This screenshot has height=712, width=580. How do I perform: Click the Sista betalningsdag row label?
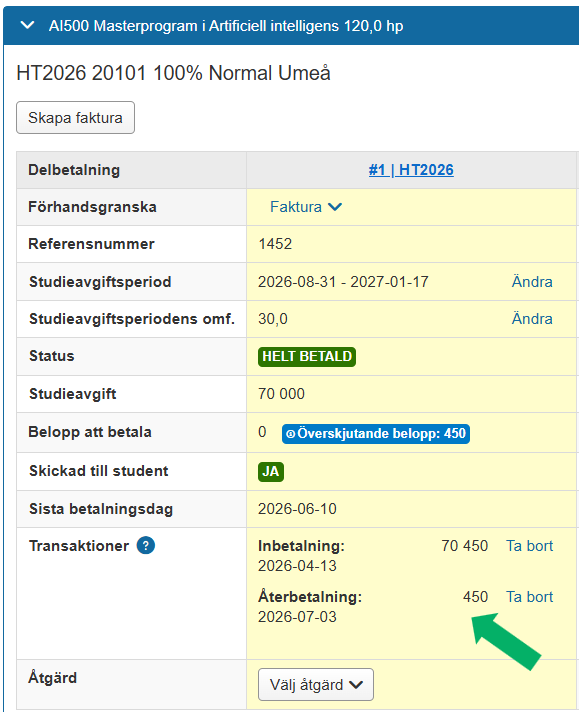101,509
